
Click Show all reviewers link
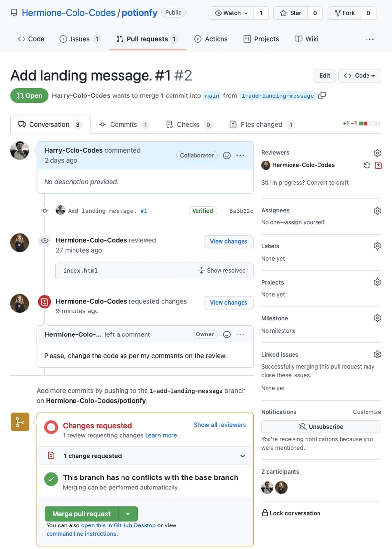coord(220,425)
